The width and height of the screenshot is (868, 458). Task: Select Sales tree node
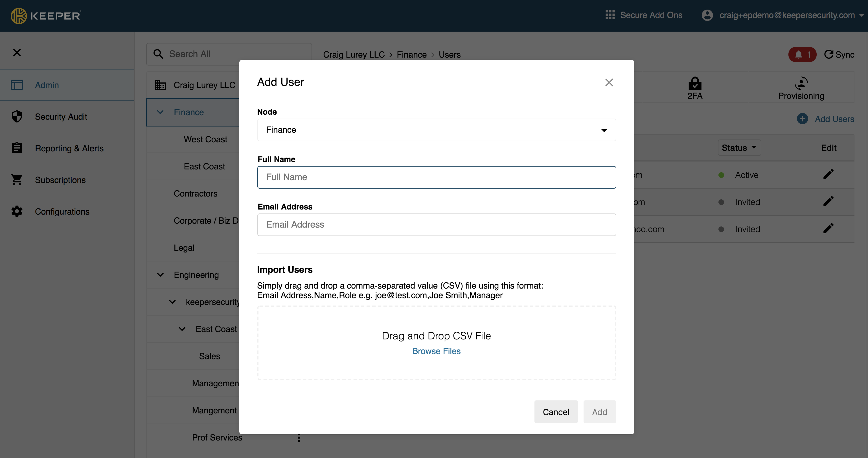(209, 356)
